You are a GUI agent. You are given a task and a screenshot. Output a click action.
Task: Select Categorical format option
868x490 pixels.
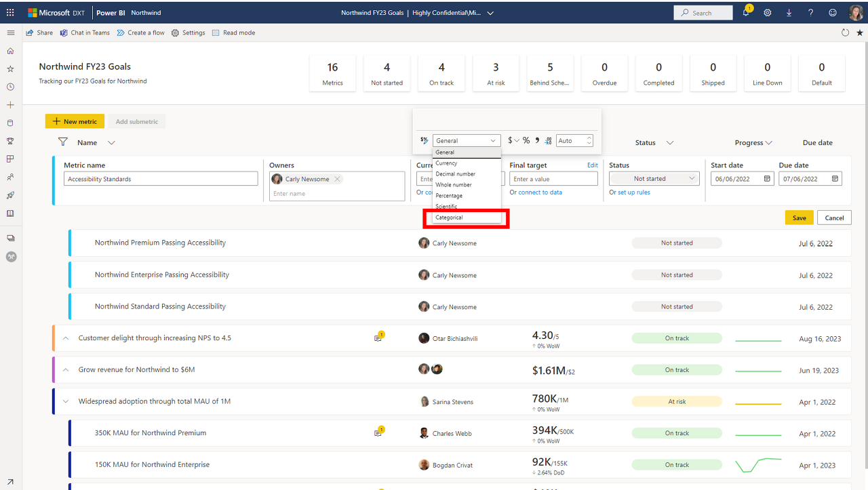tap(467, 218)
